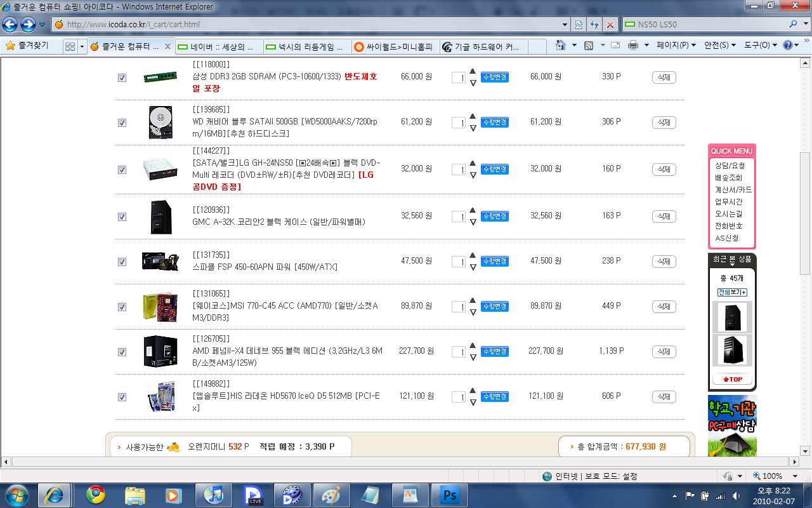This screenshot has width=812, height=508.
Task: Open the 안전(S) menu
Action: pos(720,46)
